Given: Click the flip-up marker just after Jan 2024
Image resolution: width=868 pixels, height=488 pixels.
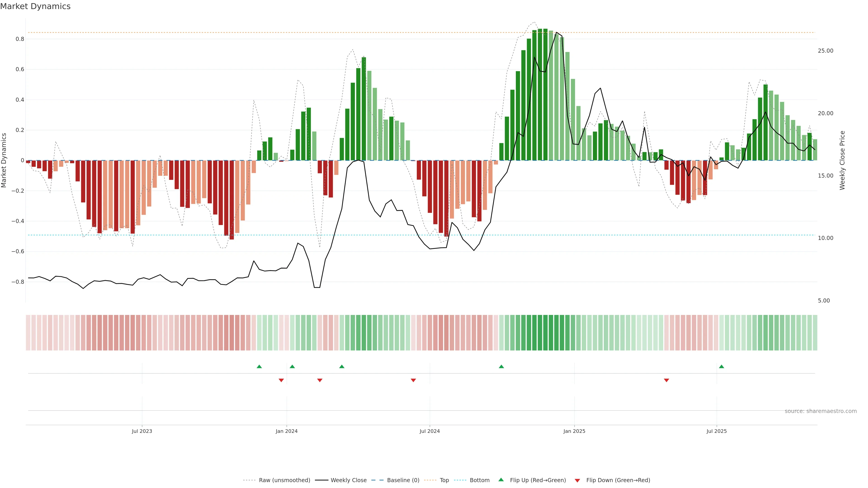Looking at the screenshot, I should [x=292, y=366].
